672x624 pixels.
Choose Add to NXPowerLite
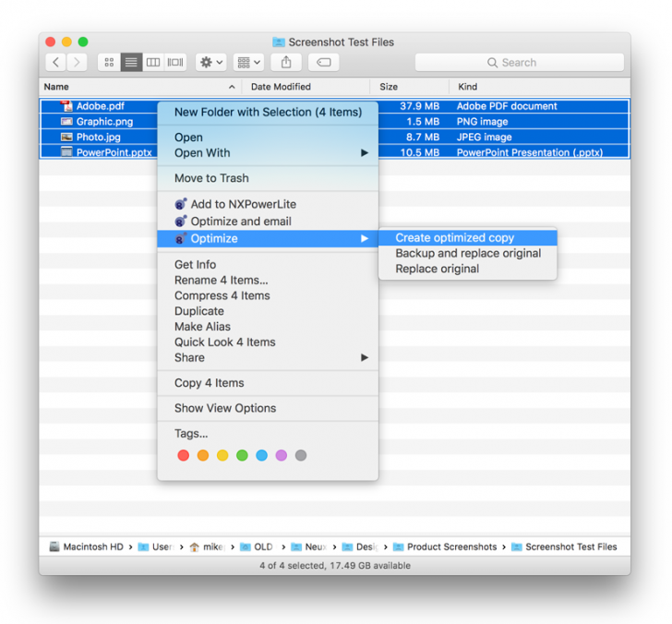pyautogui.click(x=268, y=204)
